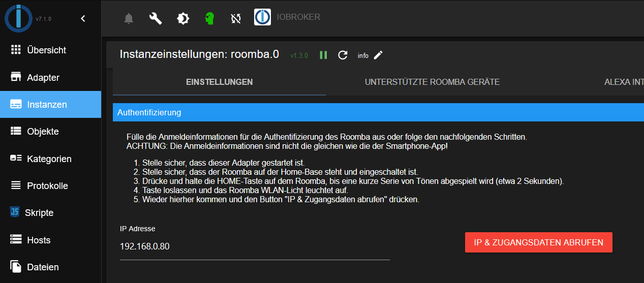Click the Instanzeinstellungen: roomba.0 title
This screenshot has width=644, height=283.
point(199,54)
